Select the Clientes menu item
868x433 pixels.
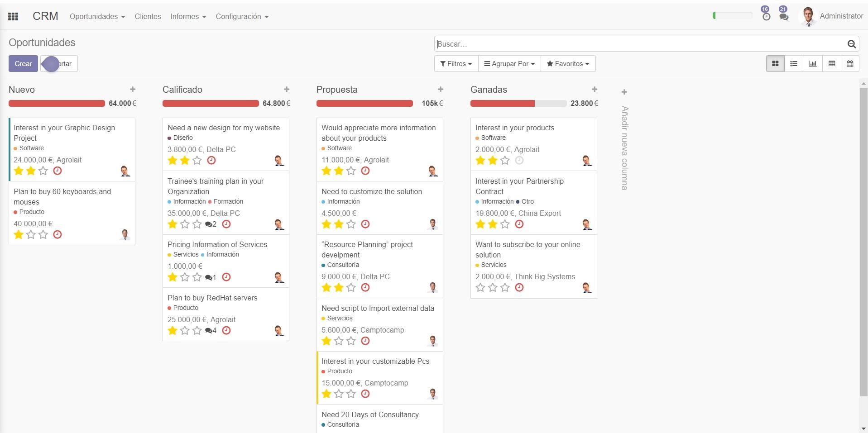147,16
